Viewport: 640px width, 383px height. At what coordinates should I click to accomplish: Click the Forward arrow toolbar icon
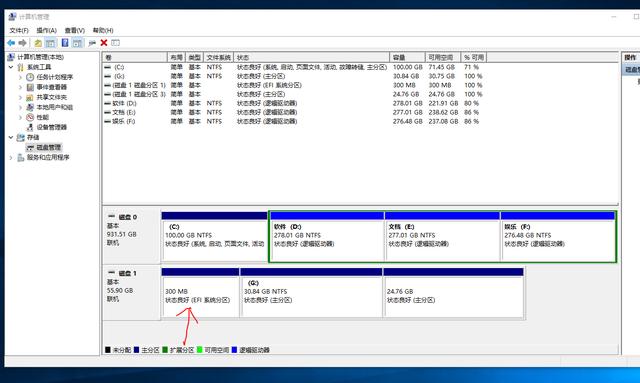[x=23, y=43]
